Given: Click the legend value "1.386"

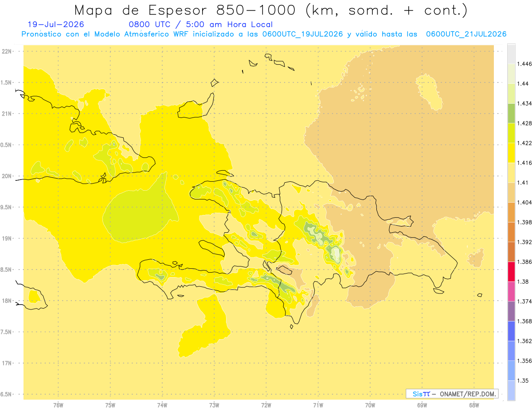Looking at the screenshot, I should click(x=524, y=262).
